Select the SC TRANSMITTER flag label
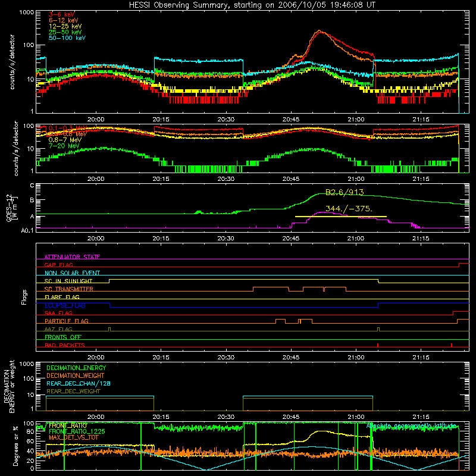This screenshot has height=476, width=476. (x=68, y=289)
